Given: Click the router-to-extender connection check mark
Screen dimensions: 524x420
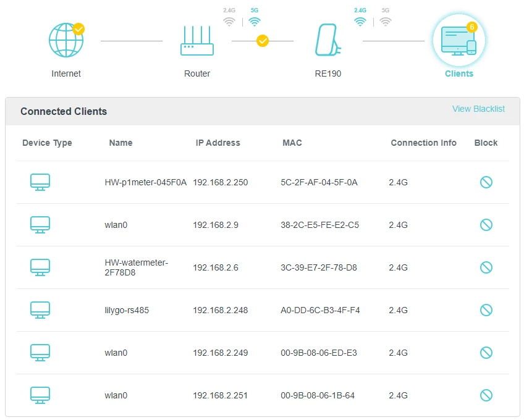Looking at the screenshot, I should click(x=263, y=41).
